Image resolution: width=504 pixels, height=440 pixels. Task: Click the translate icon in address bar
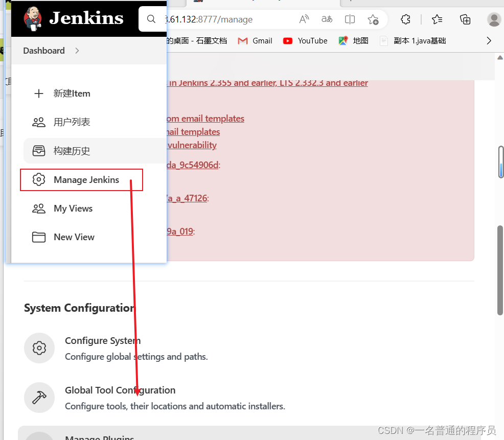coord(327,19)
